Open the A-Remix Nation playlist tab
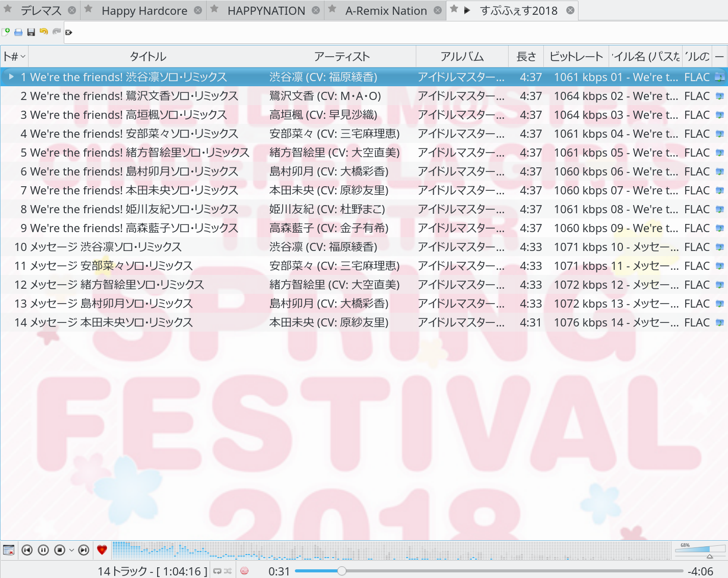This screenshot has height=578, width=728. click(x=386, y=11)
